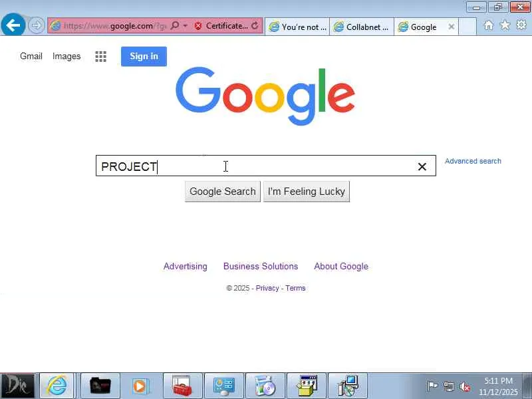532x399 pixels.
Task: Click the Action Center flag tray icon
Action: [x=432, y=386]
